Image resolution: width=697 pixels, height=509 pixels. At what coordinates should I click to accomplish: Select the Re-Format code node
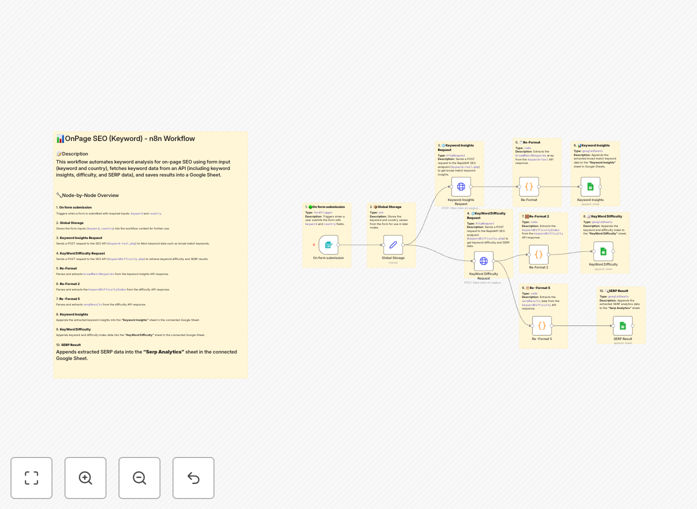click(x=529, y=187)
